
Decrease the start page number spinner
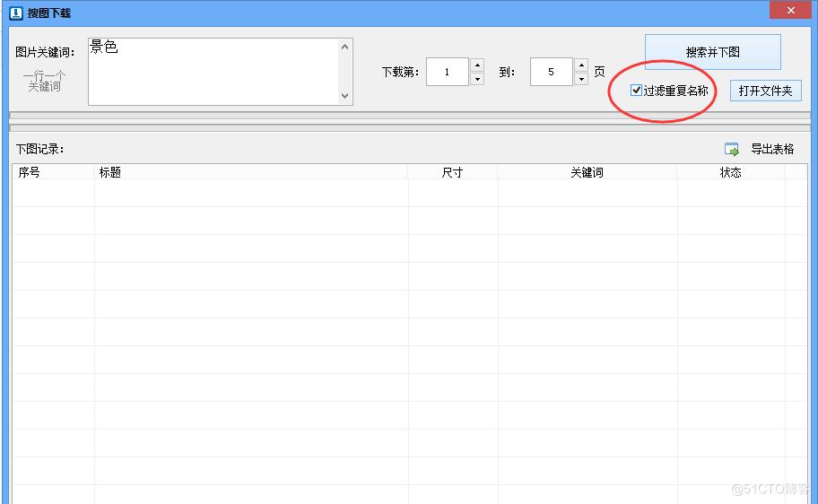pos(477,79)
